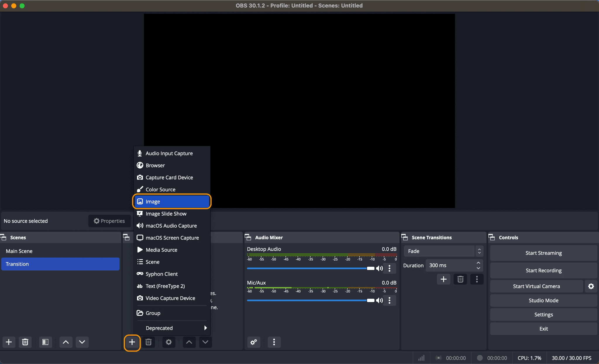599x364 pixels.
Task: Choose macOS Screen Capture source
Action: [172, 238]
